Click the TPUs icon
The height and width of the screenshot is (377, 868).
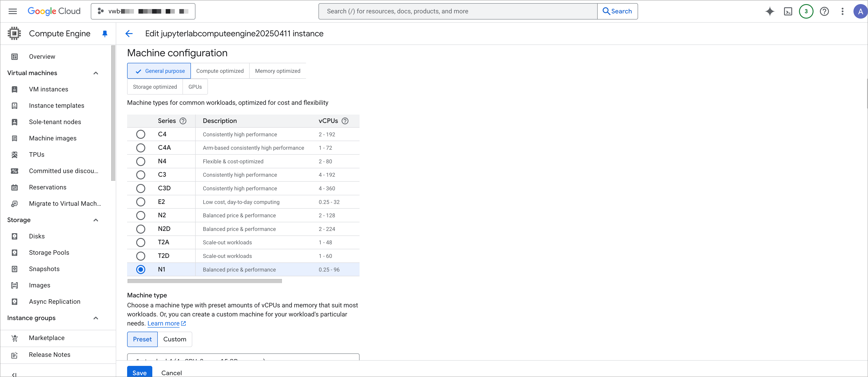pos(15,154)
